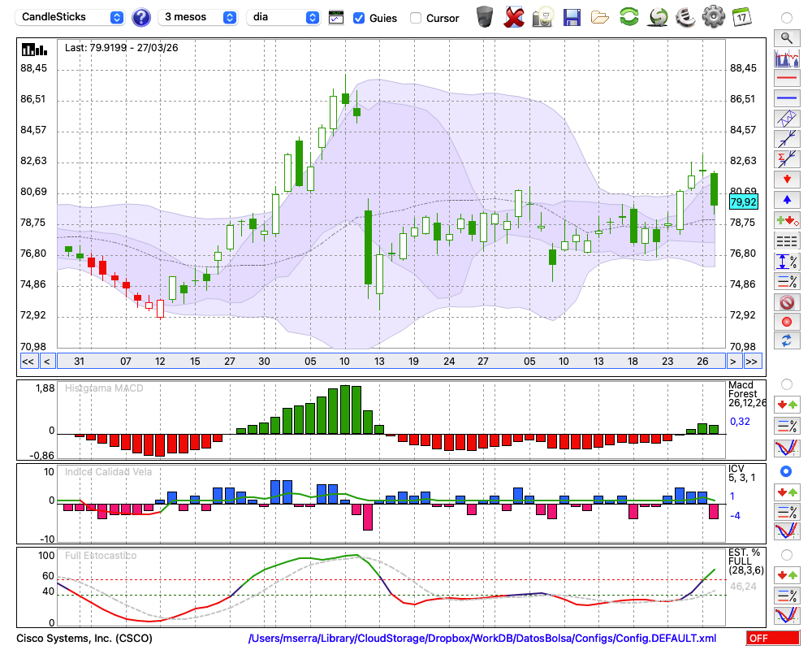Open the calendar date icon
812x650 pixels.
(741, 16)
